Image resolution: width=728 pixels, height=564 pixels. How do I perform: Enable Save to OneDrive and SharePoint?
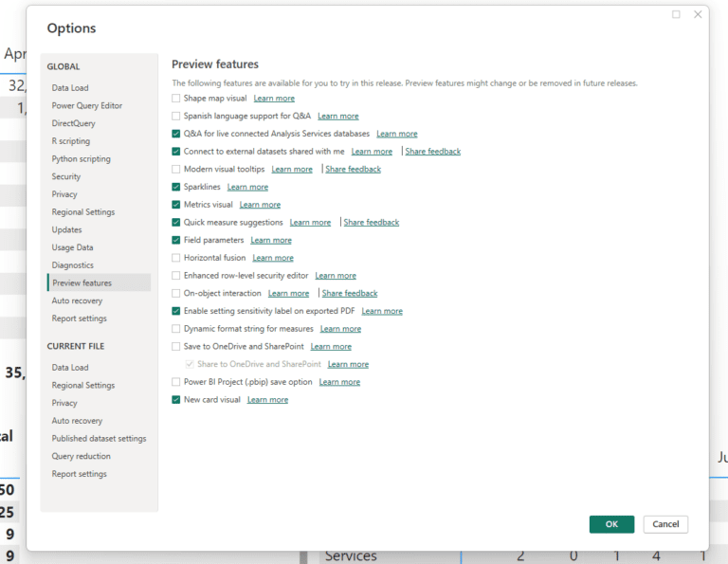click(x=176, y=346)
